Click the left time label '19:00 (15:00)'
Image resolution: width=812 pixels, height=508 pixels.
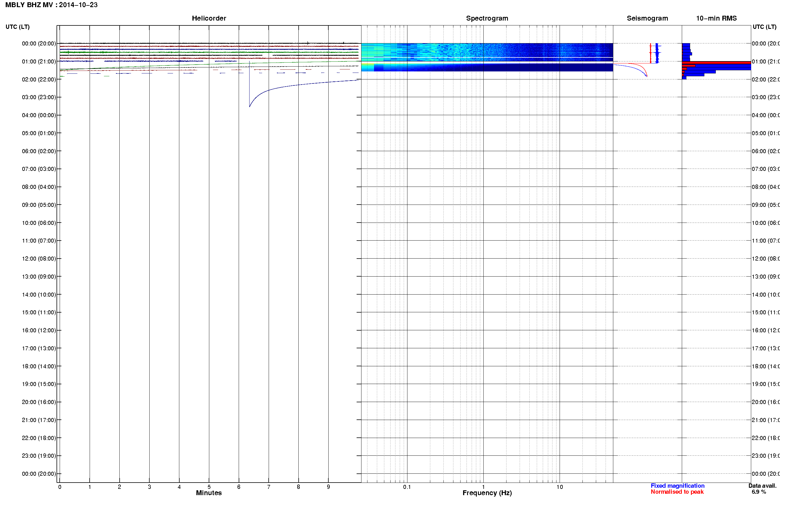[39, 384]
